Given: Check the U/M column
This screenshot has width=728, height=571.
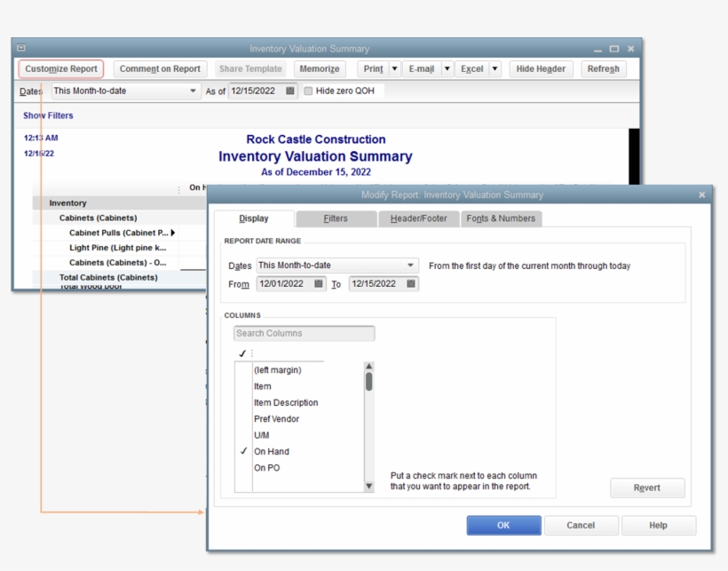Looking at the screenshot, I should click(243, 435).
